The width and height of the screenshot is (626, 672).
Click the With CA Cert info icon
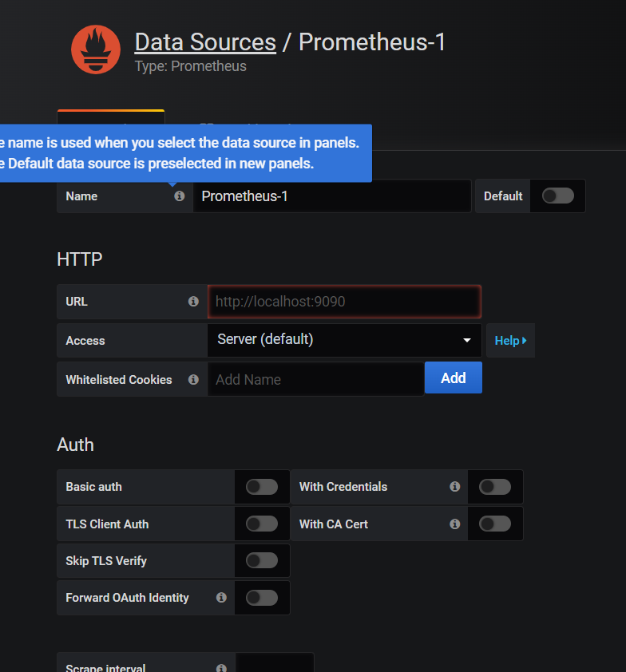pos(455,524)
